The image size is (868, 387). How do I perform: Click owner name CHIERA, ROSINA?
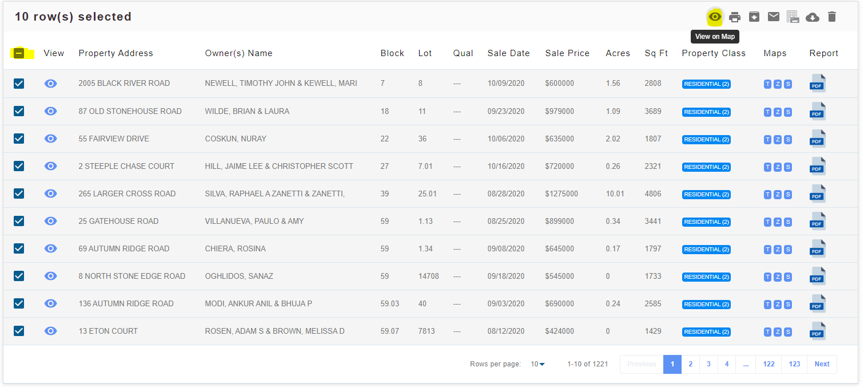(x=235, y=248)
